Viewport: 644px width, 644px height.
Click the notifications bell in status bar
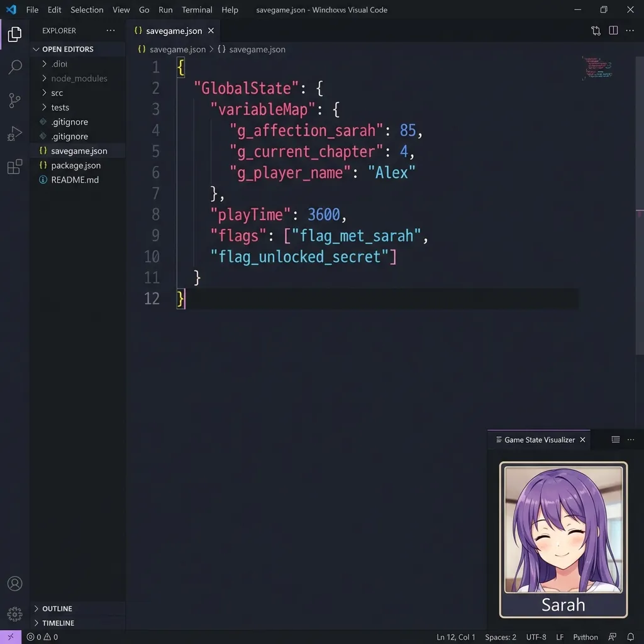(x=630, y=637)
